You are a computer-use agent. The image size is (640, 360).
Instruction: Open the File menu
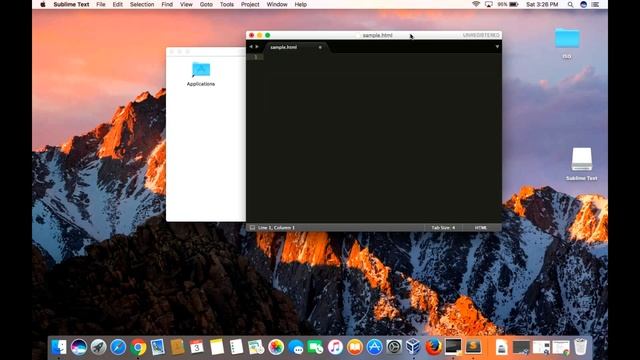[x=101, y=4]
